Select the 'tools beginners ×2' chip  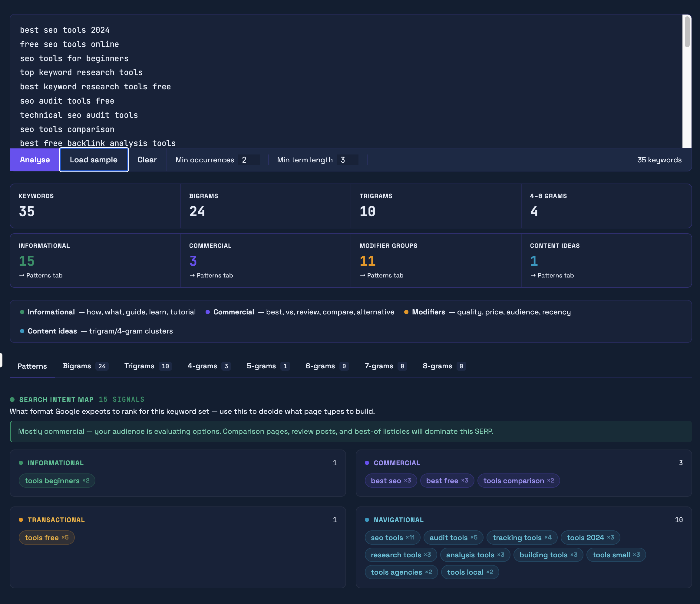pos(57,481)
